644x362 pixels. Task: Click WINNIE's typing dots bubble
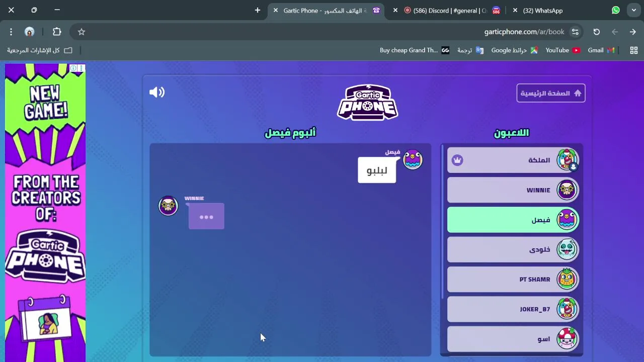tap(206, 217)
